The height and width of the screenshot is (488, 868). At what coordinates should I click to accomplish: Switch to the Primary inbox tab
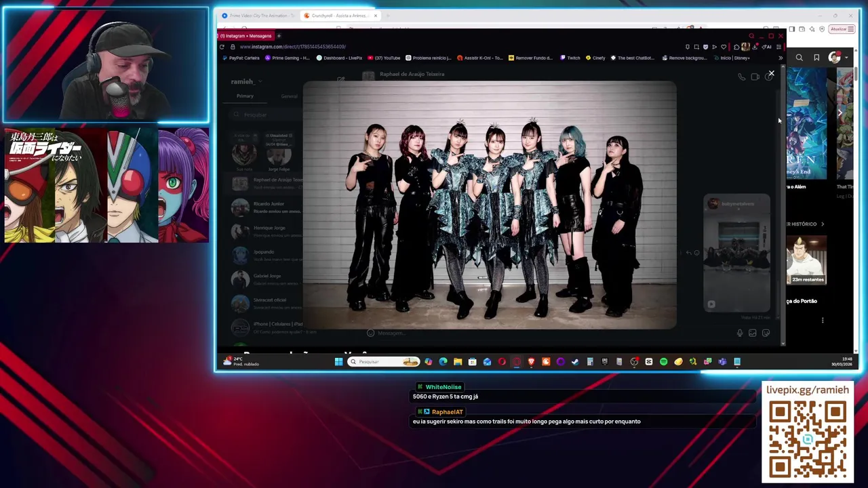click(x=245, y=96)
